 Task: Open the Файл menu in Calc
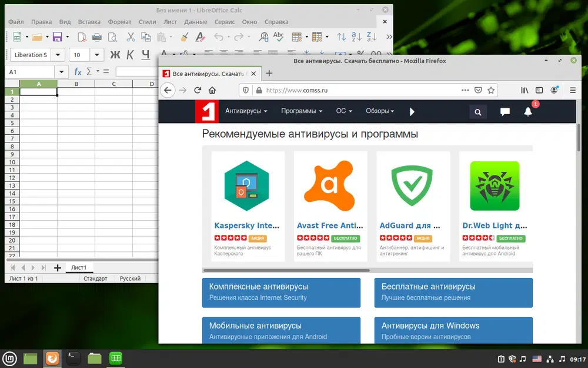tap(16, 22)
